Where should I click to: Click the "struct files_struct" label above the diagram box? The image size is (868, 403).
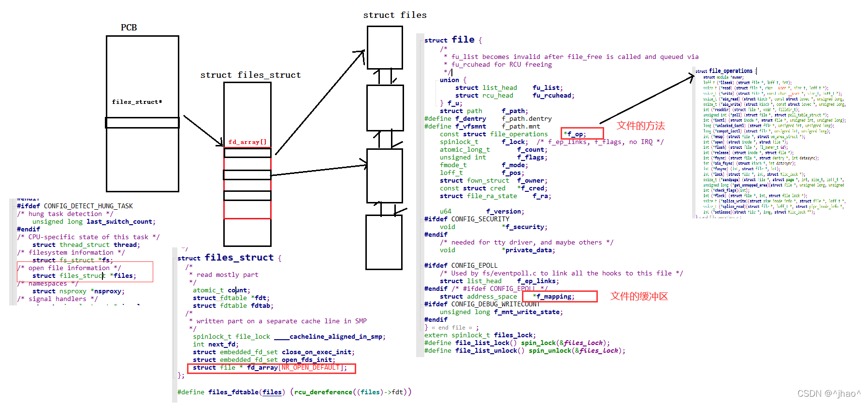(250, 75)
